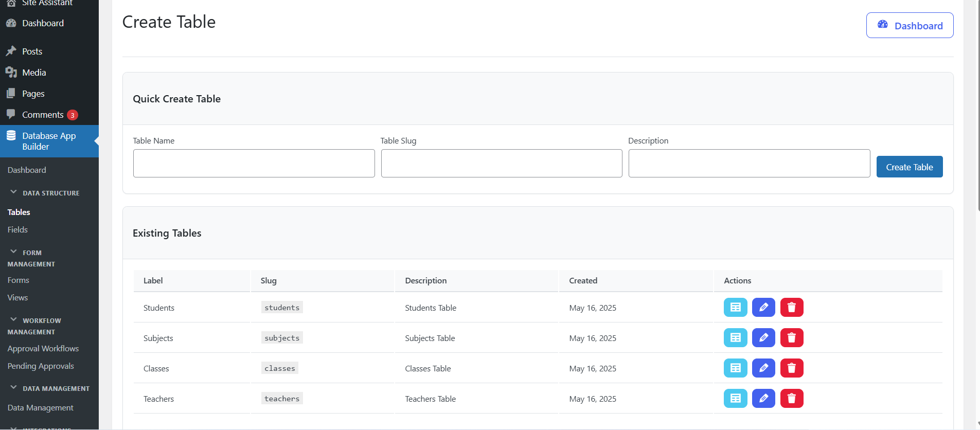The image size is (980, 430).
Task: Open Database App Builder menu
Action: click(49, 141)
